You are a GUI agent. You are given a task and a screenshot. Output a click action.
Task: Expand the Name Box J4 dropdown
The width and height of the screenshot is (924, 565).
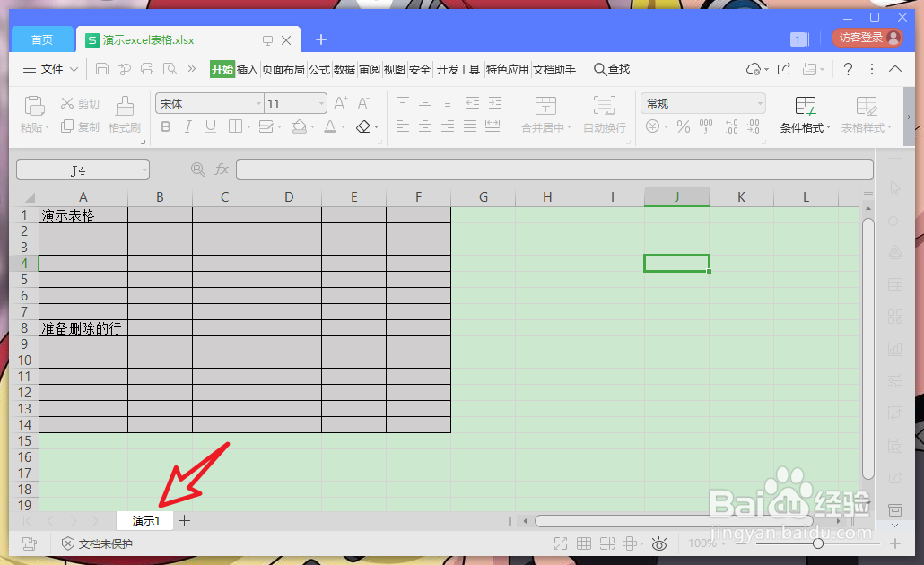point(144,170)
